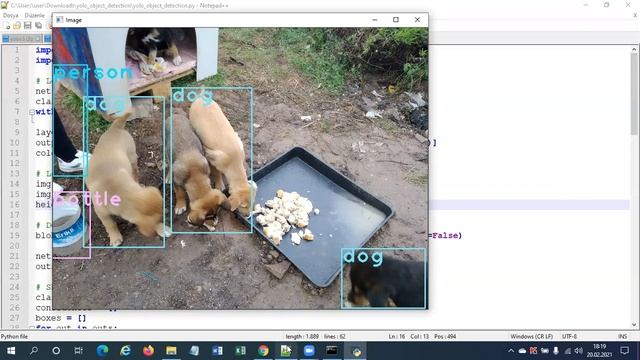Click line number 16 in the editor margin

(15, 204)
